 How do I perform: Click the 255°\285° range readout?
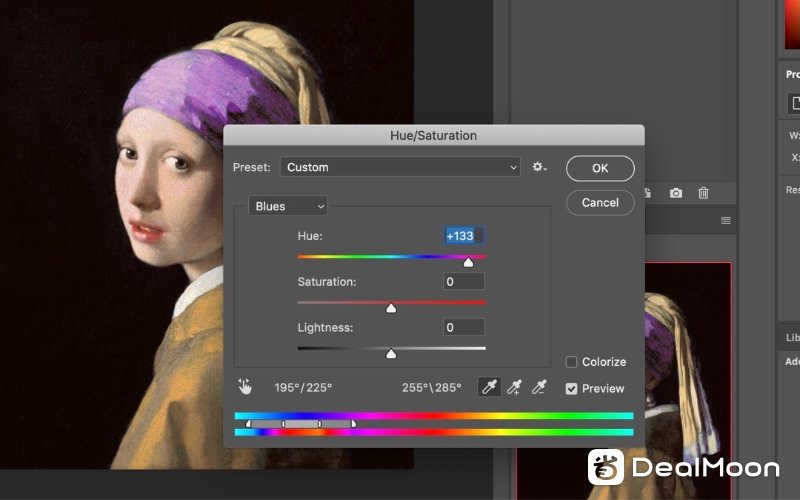[431, 388]
